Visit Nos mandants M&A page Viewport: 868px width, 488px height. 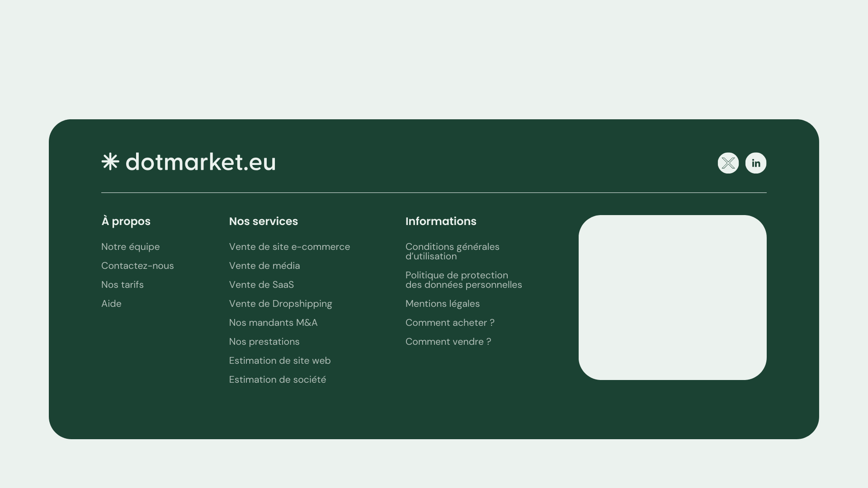tap(273, 323)
